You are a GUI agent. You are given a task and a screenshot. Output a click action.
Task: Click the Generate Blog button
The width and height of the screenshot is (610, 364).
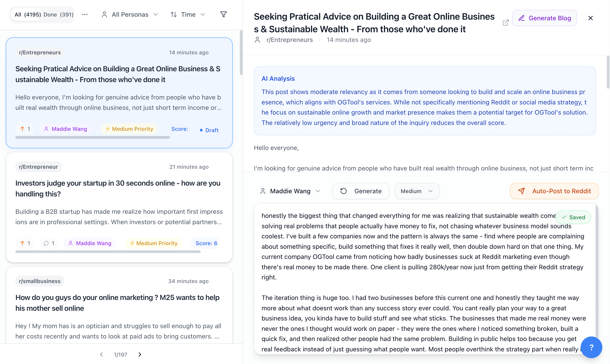click(x=544, y=18)
